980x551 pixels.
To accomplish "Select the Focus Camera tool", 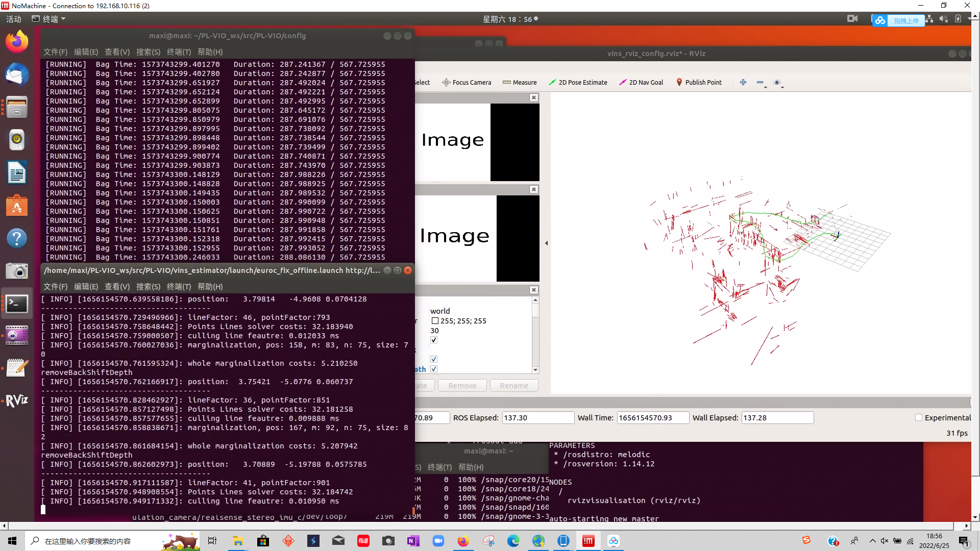I will (x=467, y=82).
